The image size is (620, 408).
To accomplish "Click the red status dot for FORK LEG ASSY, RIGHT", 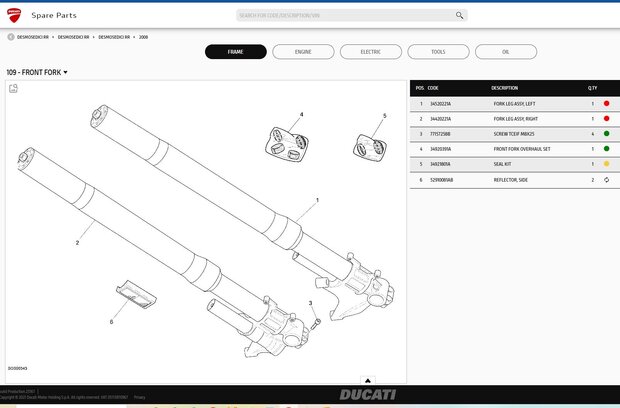I will click(606, 119).
